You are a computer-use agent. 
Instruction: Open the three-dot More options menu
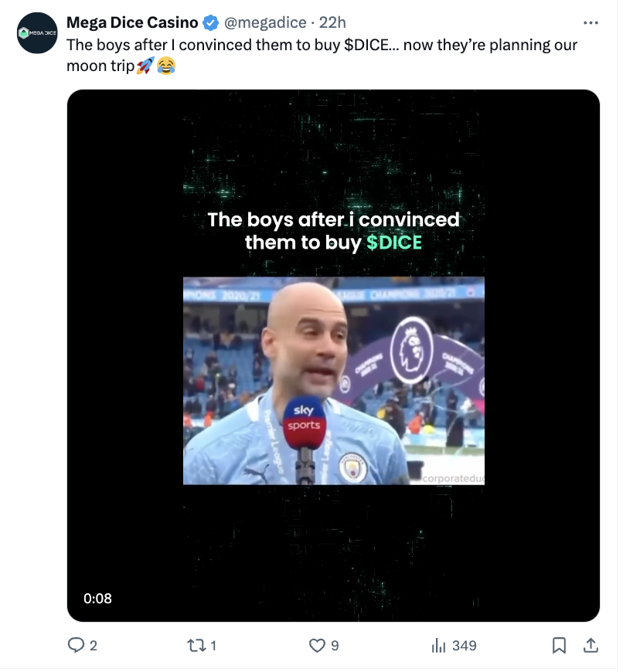pos(591,22)
